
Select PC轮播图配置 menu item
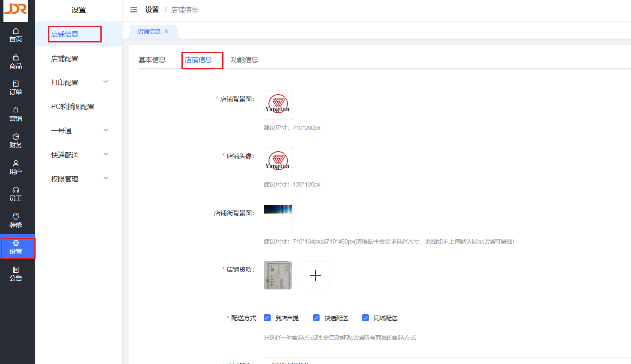pos(78,106)
